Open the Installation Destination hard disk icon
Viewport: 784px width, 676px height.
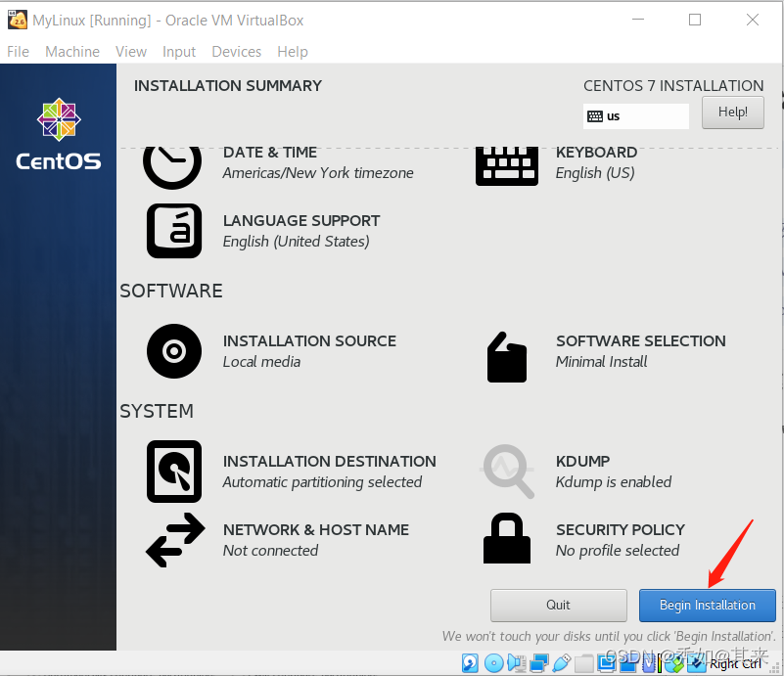coord(174,472)
